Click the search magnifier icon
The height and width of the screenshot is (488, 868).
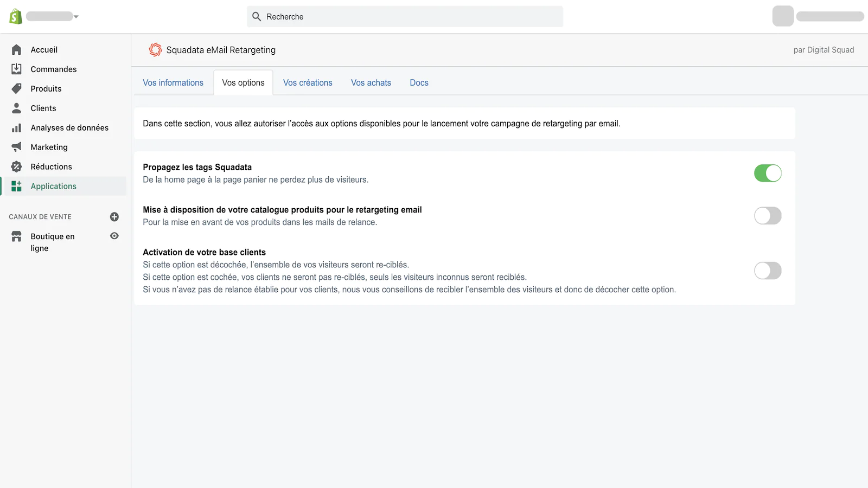257,17
